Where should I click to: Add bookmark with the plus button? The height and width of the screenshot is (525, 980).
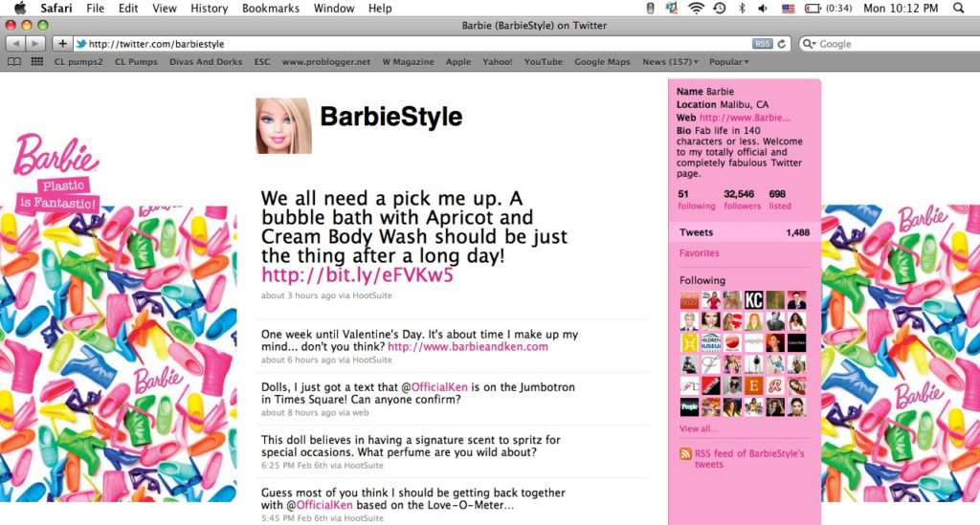(62, 44)
